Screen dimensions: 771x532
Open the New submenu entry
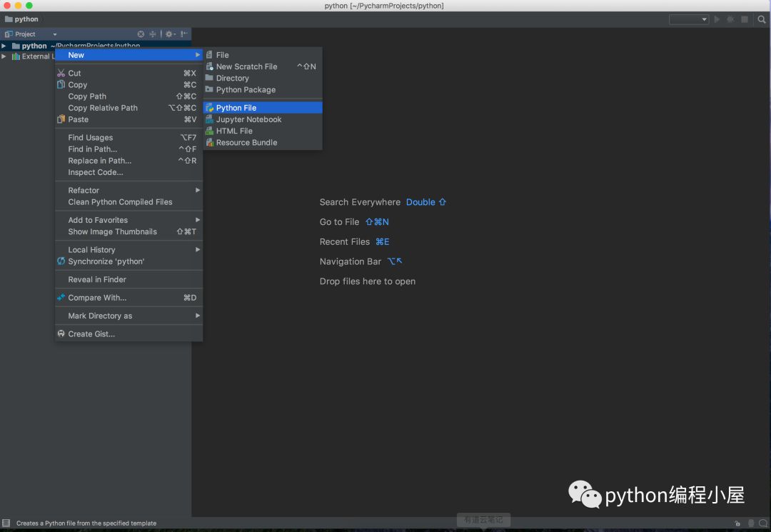tap(128, 55)
